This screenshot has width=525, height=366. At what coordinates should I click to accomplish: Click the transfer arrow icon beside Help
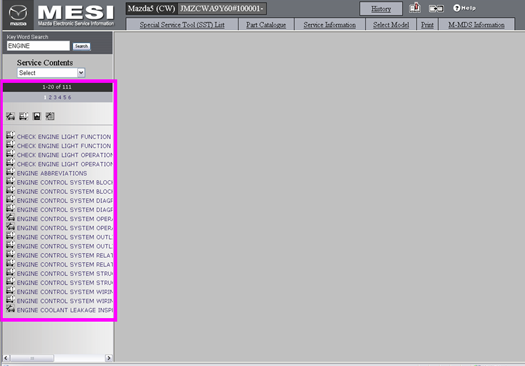(x=436, y=8)
